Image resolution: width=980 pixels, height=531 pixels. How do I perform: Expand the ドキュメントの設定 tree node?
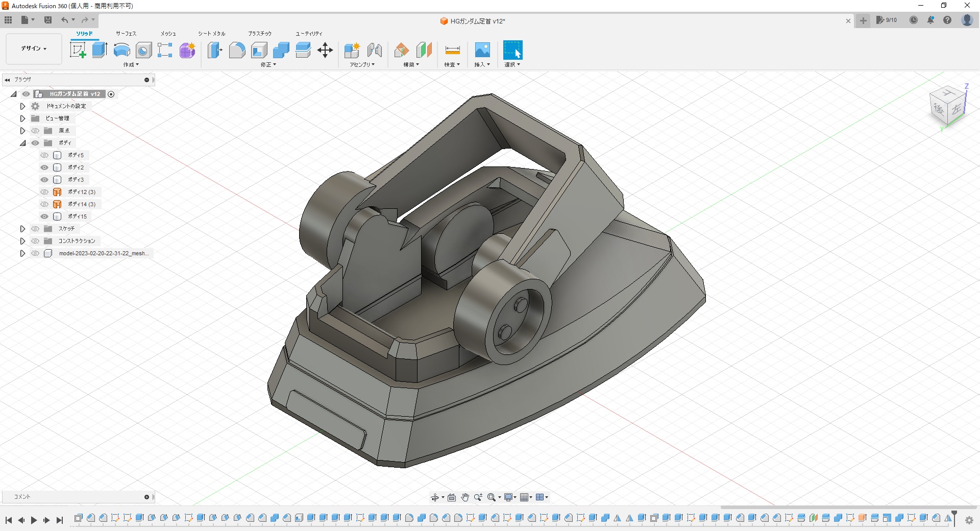click(22, 106)
